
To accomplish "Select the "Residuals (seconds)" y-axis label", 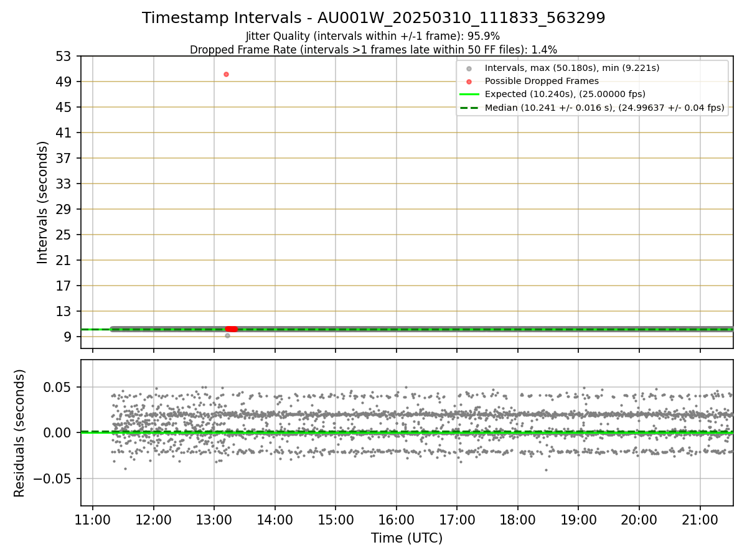I will click(x=20, y=433).
